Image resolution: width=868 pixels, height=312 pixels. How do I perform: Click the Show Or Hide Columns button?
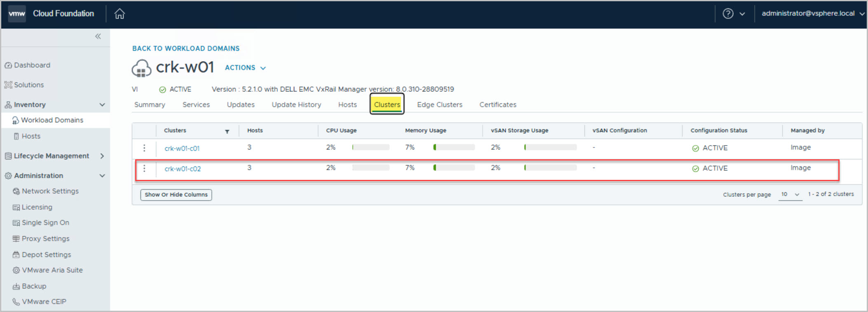(176, 195)
